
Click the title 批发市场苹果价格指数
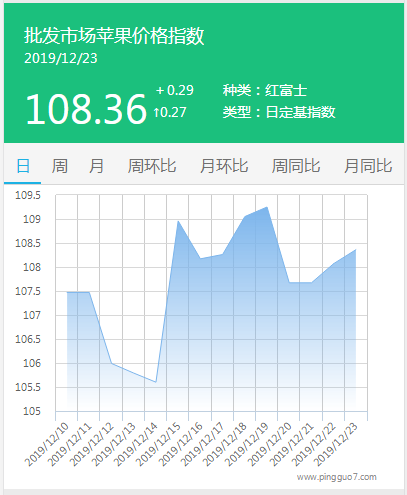click(x=114, y=36)
